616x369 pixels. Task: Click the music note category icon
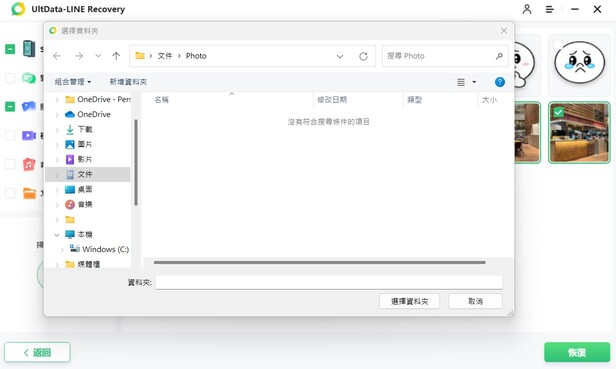coord(29,164)
